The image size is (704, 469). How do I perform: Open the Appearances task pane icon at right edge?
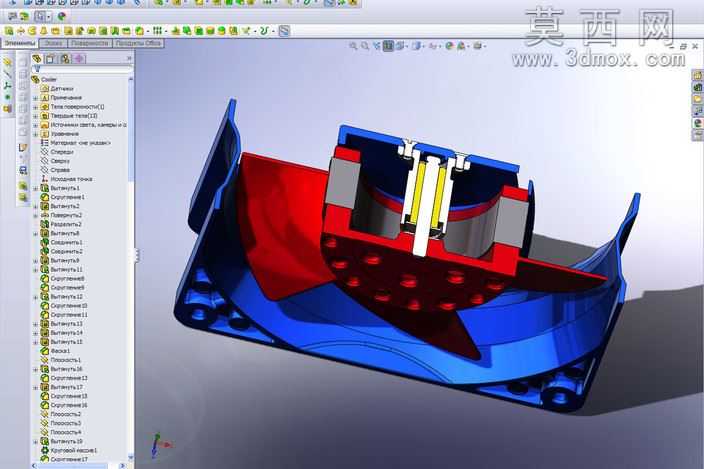tap(698, 123)
